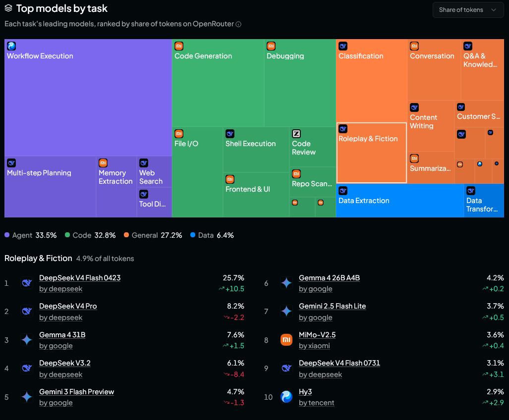The height and width of the screenshot is (420, 509).
Task: Click the DeepSeek icon in the Classification tile
Action: (x=343, y=46)
